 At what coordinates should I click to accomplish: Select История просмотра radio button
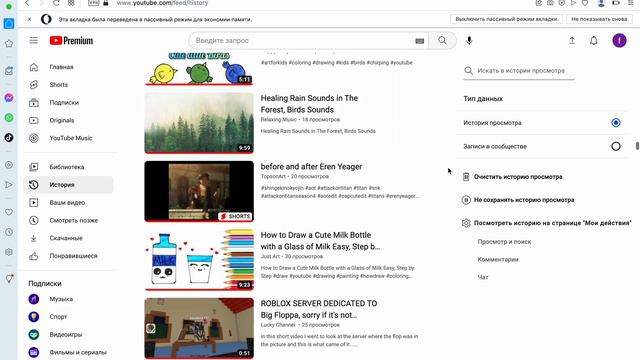coord(616,122)
